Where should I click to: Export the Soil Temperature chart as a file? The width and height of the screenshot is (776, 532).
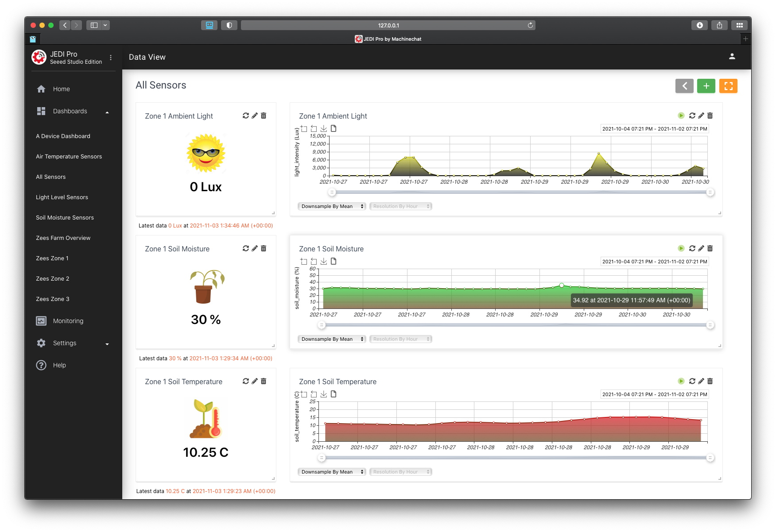[334, 394]
